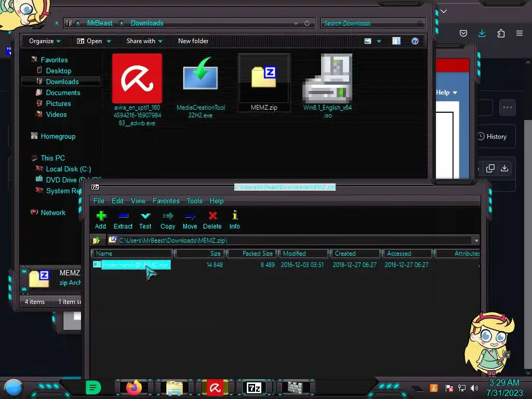Open the Firefox hamburger menu
The width and height of the screenshot is (532, 399).
520,33
